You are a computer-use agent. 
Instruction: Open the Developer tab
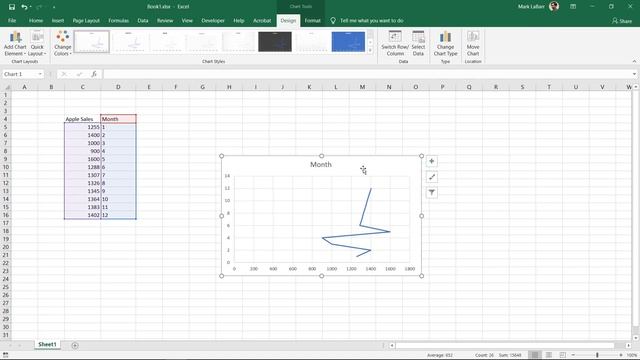pyautogui.click(x=213, y=20)
